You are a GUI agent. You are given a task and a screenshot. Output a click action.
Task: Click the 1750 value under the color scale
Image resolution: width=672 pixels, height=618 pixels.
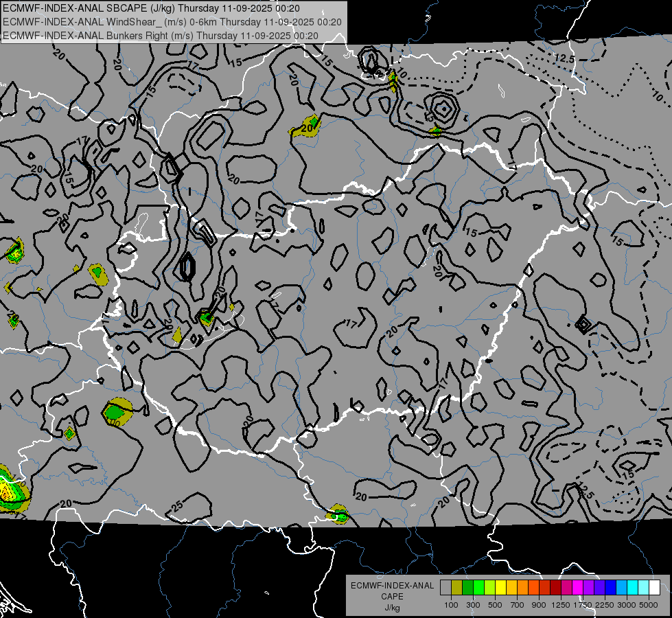583,605
